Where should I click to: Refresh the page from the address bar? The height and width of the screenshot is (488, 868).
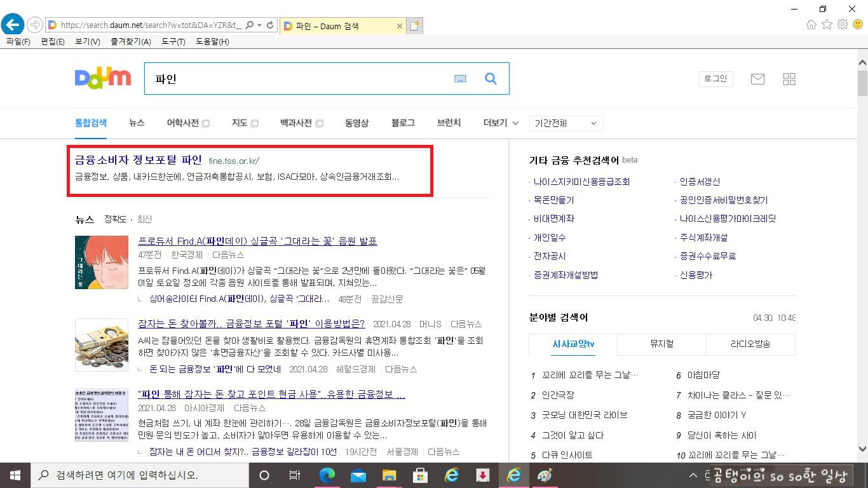click(x=270, y=25)
